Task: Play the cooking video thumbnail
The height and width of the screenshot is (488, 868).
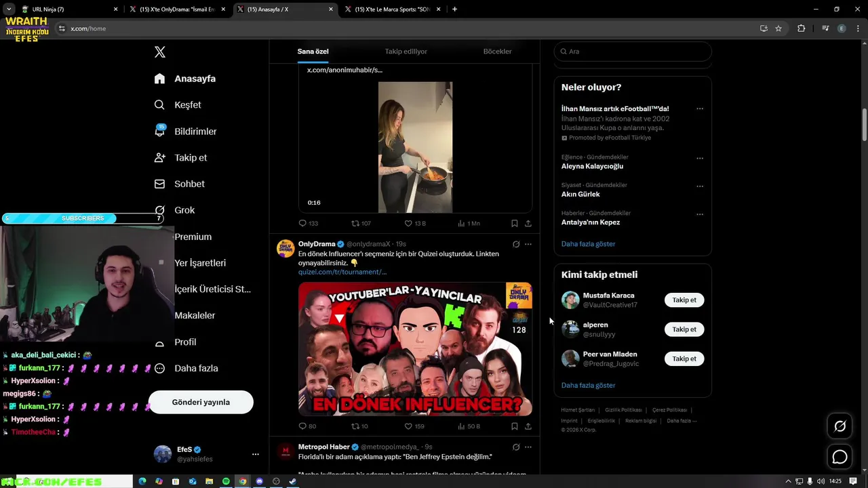Action: [415, 147]
